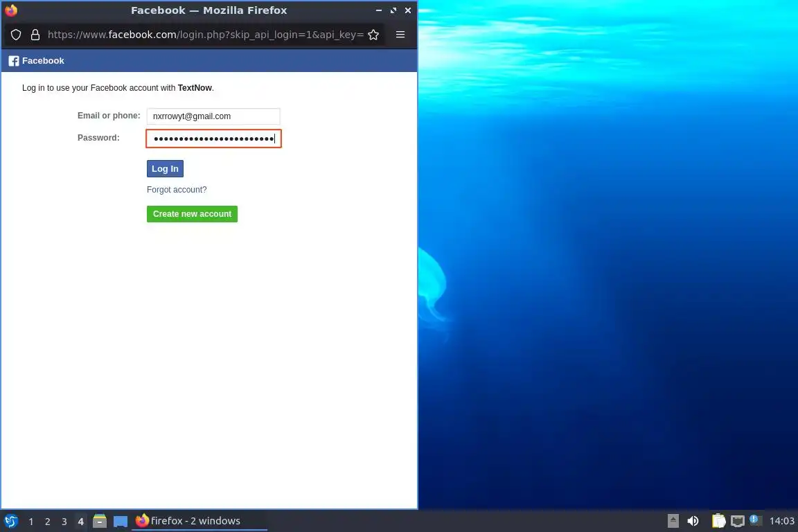Open the clipboard manager tray icon
The image size is (798, 532).
click(x=718, y=521)
